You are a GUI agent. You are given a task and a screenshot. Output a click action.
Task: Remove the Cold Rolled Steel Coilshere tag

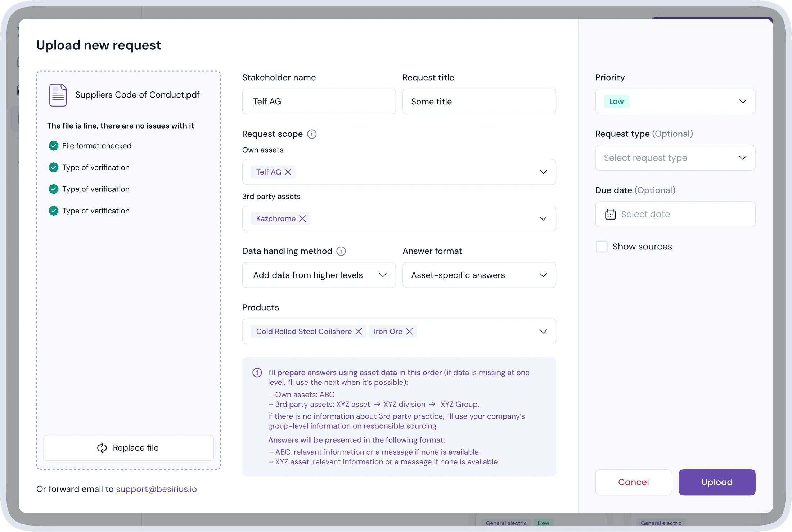coord(359,332)
